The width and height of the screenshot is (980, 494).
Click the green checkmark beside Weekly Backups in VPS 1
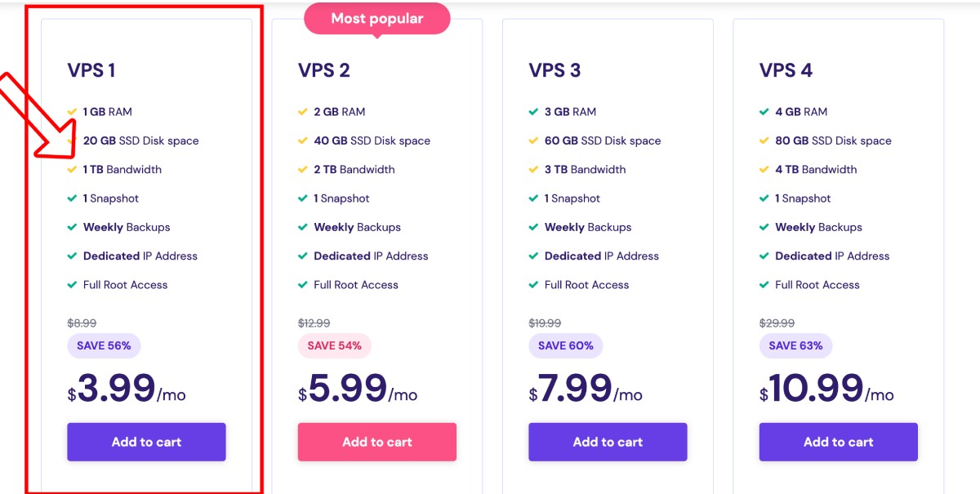point(72,226)
